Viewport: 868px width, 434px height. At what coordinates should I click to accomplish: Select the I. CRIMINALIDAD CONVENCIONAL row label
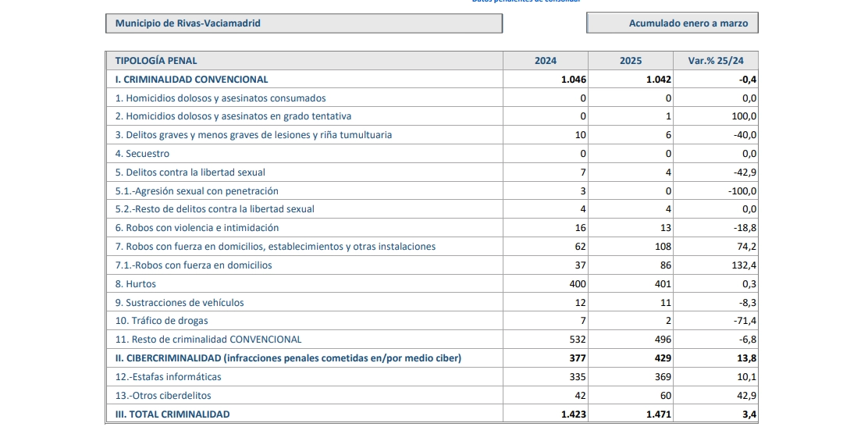191,80
